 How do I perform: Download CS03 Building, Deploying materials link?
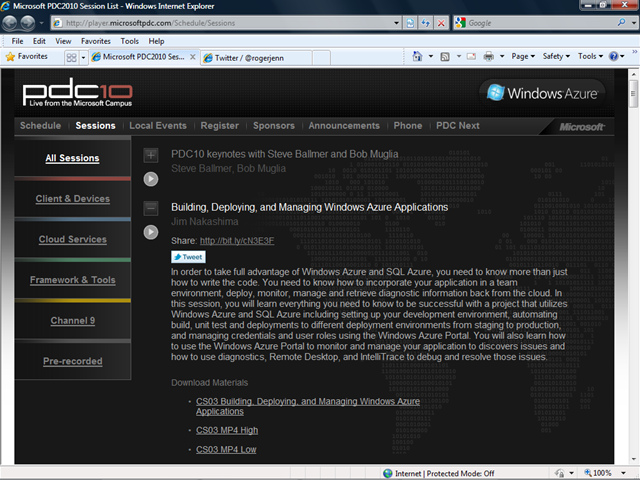coord(308,407)
